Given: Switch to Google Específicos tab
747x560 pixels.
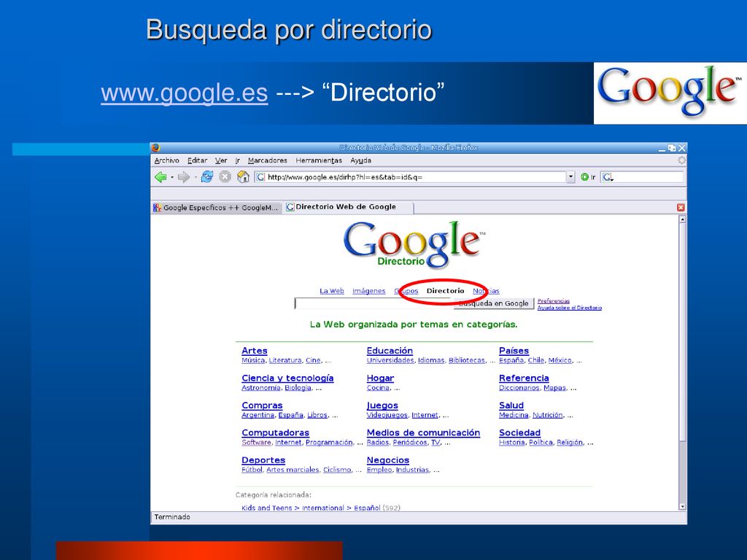Looking at the screenshot, I should [217, 208].
